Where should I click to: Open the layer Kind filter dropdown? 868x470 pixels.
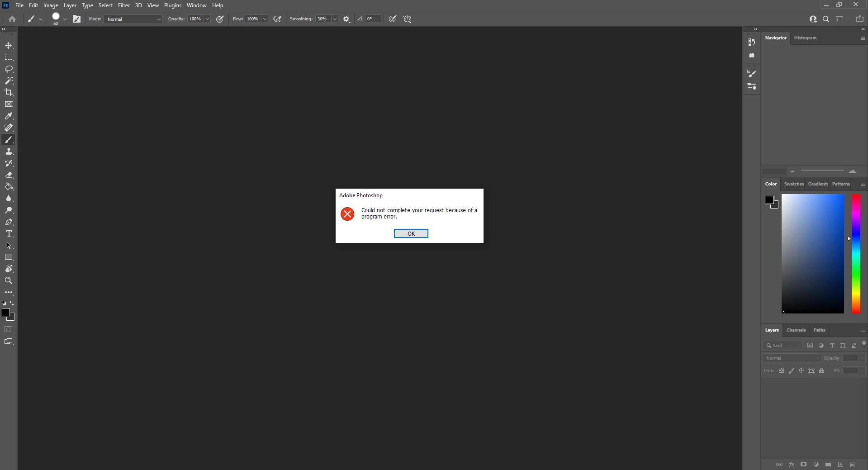click(783, 345)
